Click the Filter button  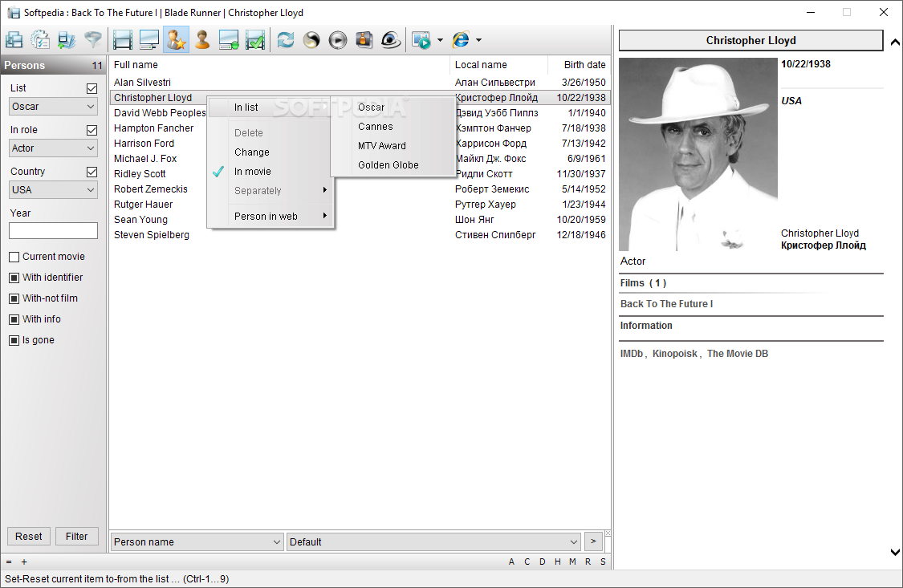click(x=76, y=536)
